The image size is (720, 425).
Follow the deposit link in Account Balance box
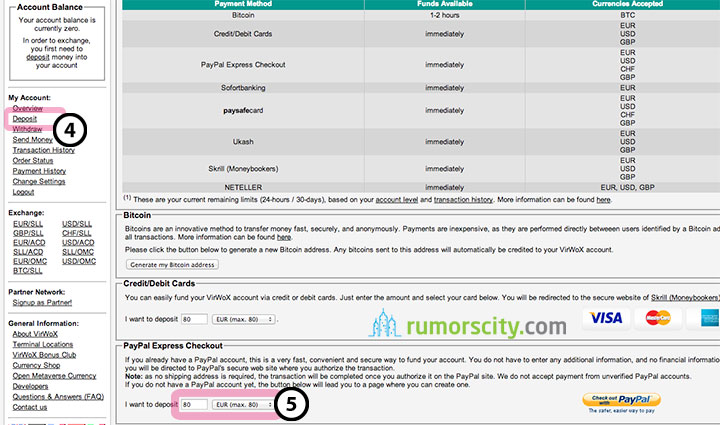coord(38,57)
